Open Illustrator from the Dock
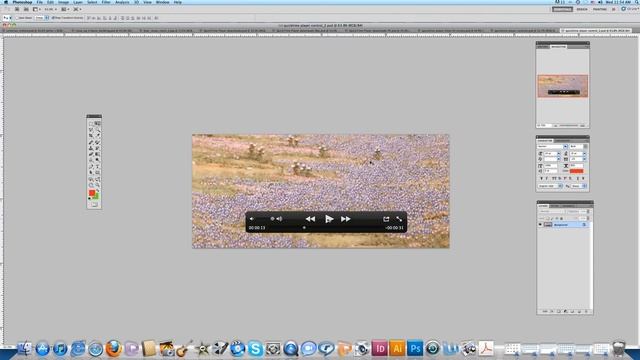This screenshot has width=640, height=360. [397, 348]
